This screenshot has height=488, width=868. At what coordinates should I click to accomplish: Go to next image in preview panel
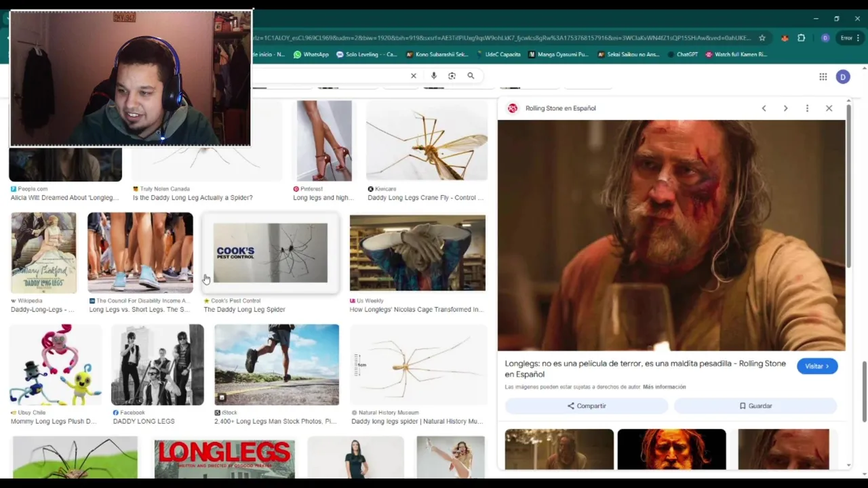[x=785, y=108]
